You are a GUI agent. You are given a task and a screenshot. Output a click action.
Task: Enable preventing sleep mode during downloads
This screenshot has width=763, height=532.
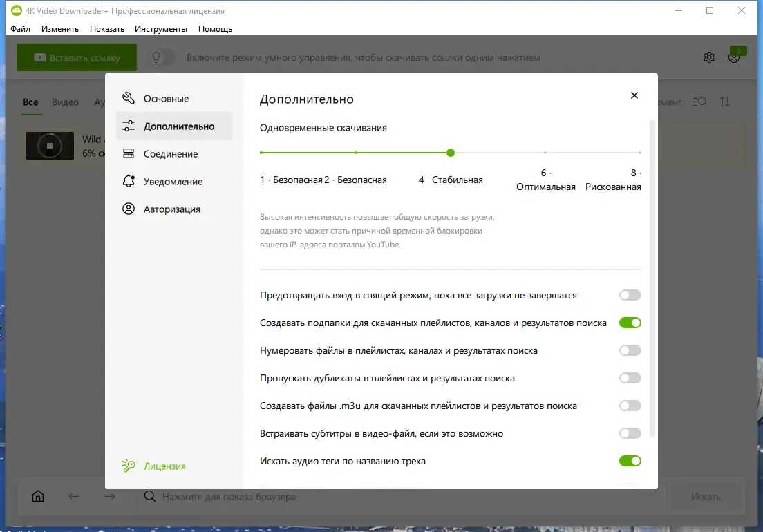(x=630, y=295)
